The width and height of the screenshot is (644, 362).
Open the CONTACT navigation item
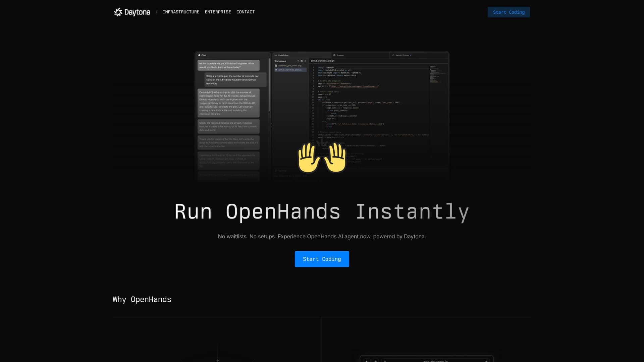tap(246, 12)
